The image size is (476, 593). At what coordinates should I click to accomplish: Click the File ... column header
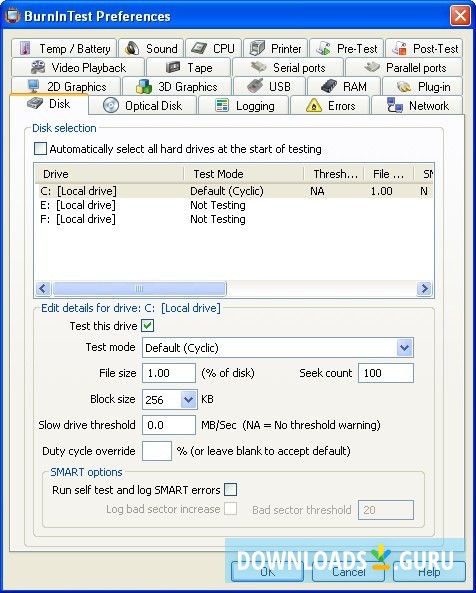tap(389, 174)
